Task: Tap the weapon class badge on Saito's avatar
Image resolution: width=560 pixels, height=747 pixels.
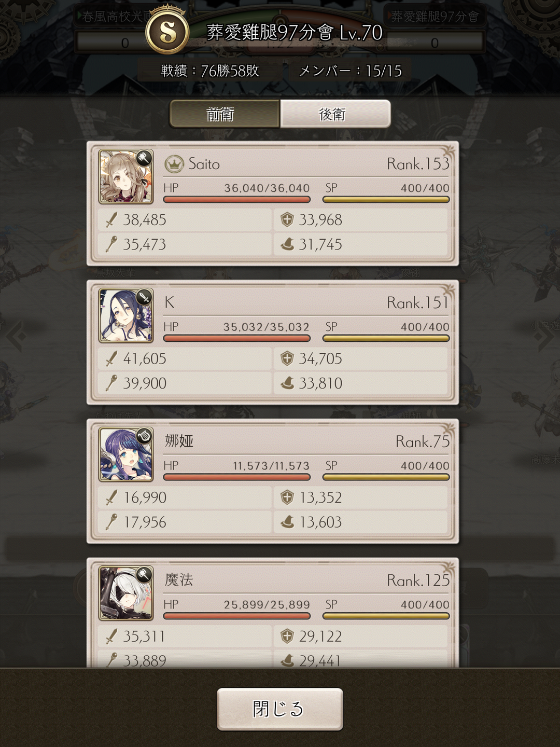Action: (x=144, y=158)
